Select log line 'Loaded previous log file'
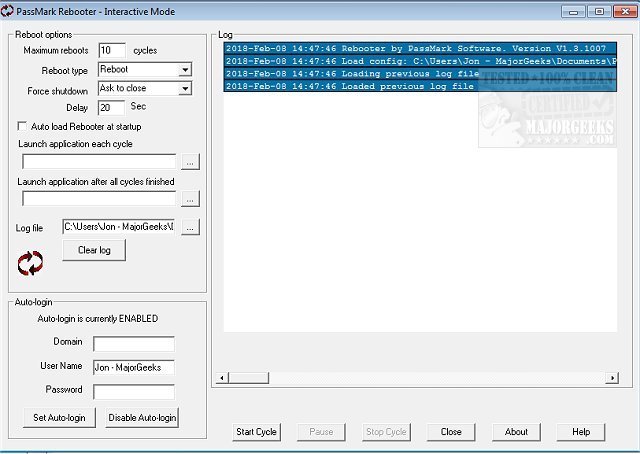This screenshot has width=640, height=454. coord(420,86)
